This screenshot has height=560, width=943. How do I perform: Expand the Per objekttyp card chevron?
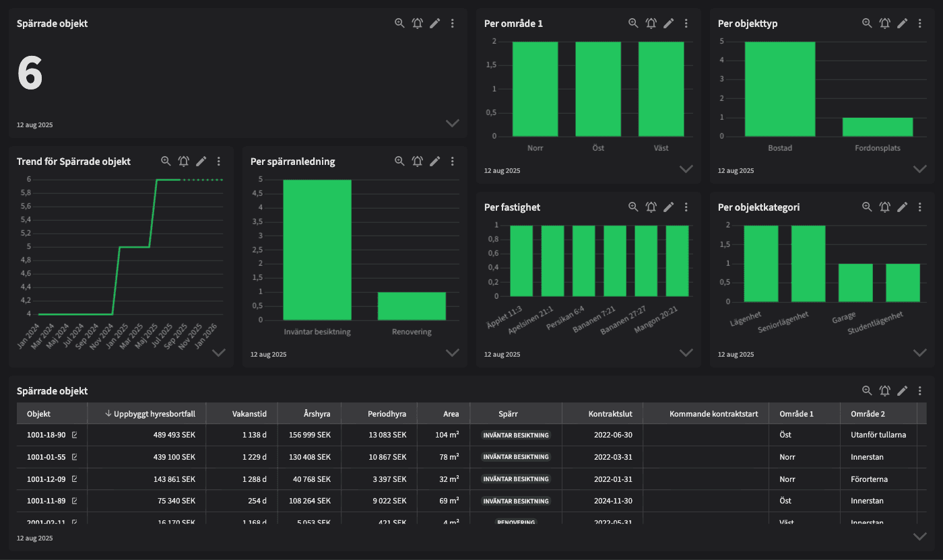(x=919, y=169)
